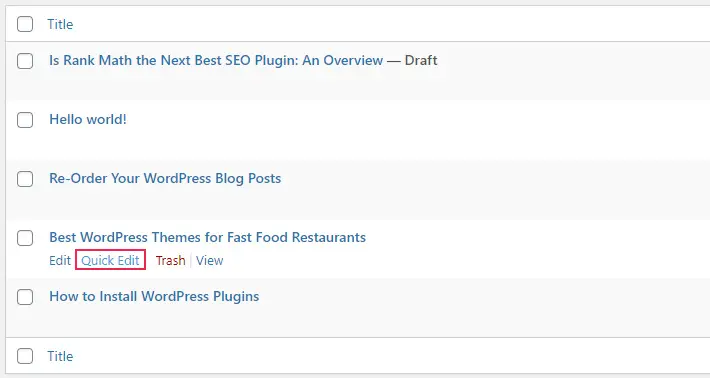This screenshot has width=710, height=378.
Task: Choose the highlighted Quick Edit link
Action: [110, 260]
